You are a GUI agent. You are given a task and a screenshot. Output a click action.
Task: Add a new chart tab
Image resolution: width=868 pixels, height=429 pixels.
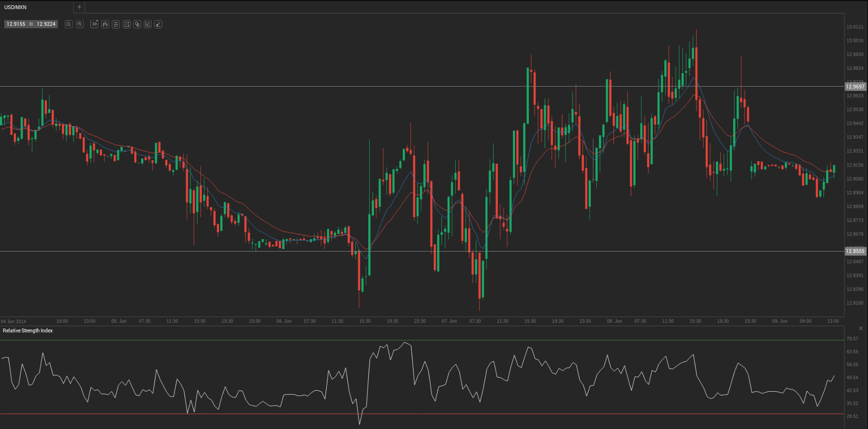point(79,7)
